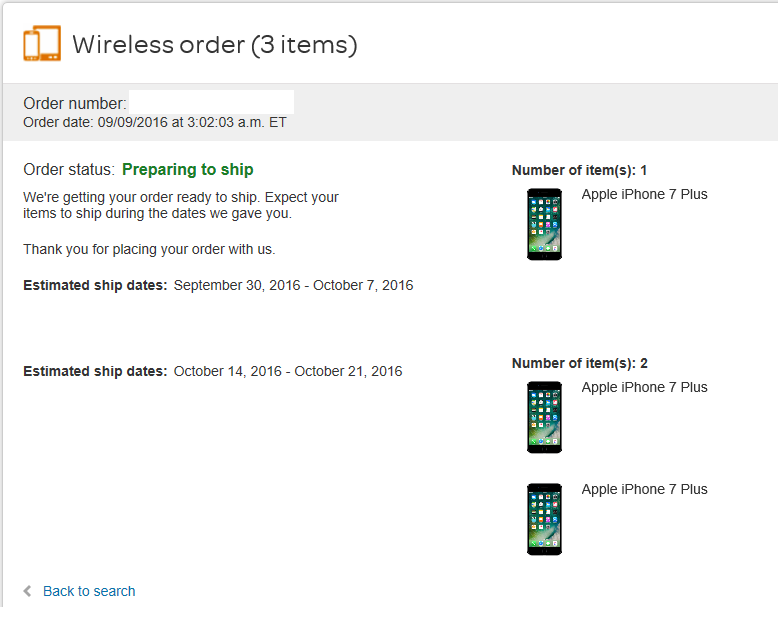The image size is (778, 633).
Task: Click the October 14 ship date range
Action: click(288, 371)
